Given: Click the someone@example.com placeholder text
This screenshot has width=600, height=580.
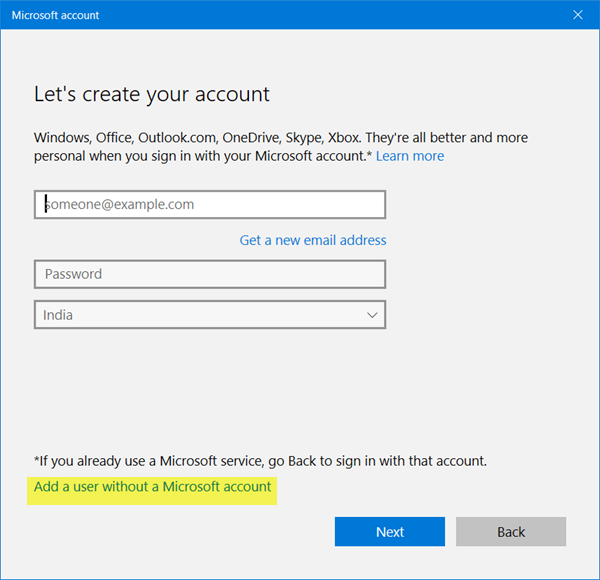Looking at the screenshot, I should [x=119, y=204].
